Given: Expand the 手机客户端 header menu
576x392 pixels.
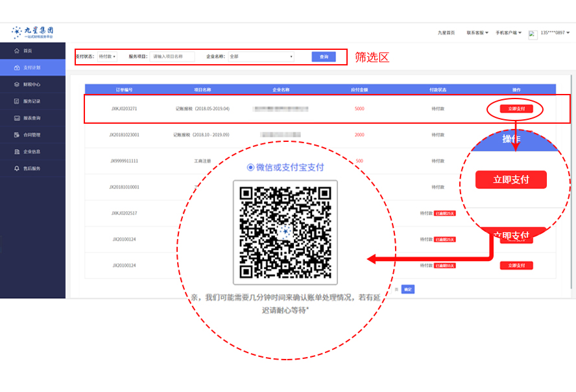Looking at the screenshot, I should tap(509, 32).
